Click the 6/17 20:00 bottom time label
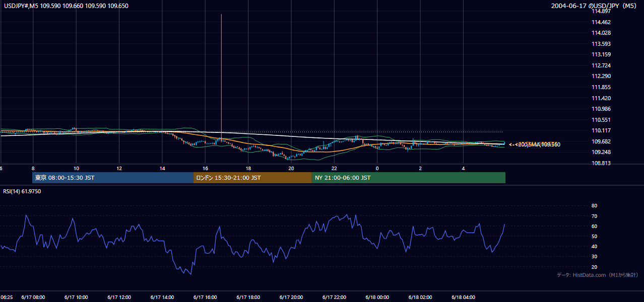Image resolution: width=644 pixels, height=302 pixels. point(291,297)
